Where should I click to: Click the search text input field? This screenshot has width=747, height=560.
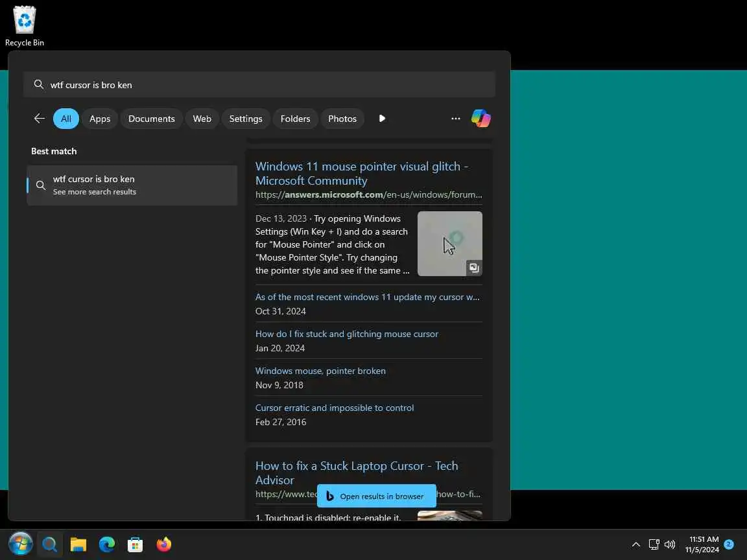259,84
